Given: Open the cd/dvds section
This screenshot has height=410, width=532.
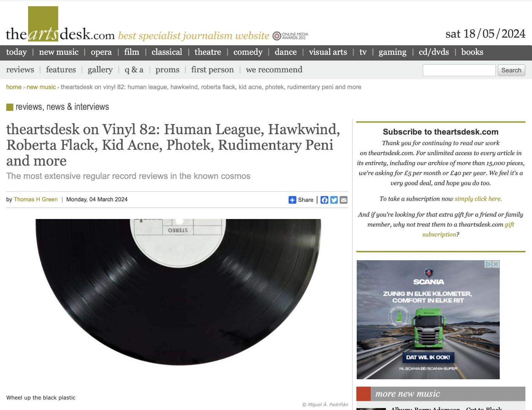Looking at the screenshot, I should click(434, 52).
